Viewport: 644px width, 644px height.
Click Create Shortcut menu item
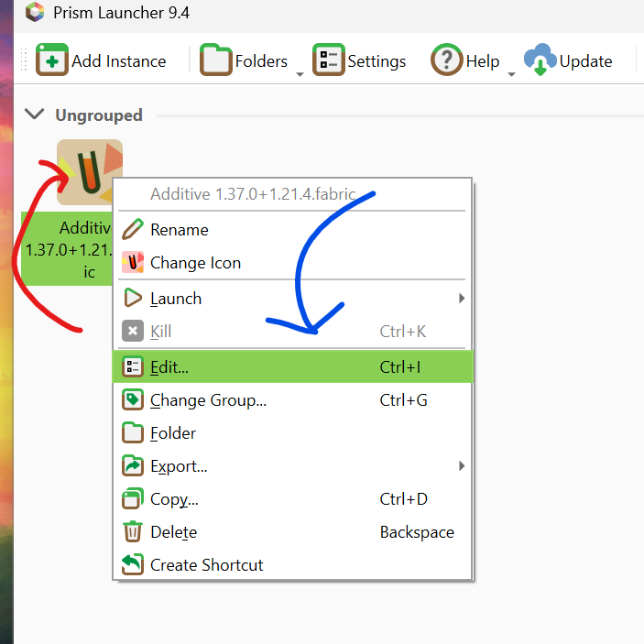point(206,565)
